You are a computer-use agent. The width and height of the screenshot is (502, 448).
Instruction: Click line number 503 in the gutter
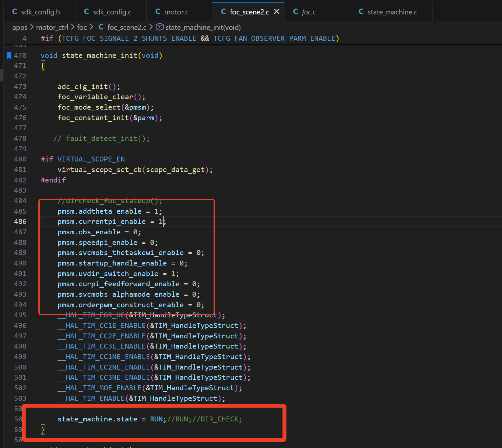tap(20, 398)
